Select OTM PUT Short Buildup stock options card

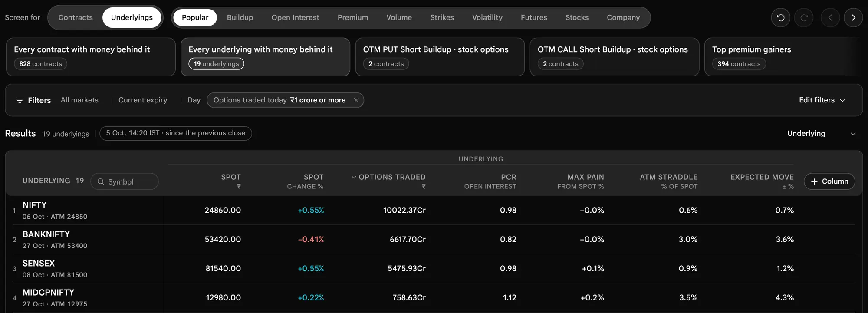(x=440, y=57)
